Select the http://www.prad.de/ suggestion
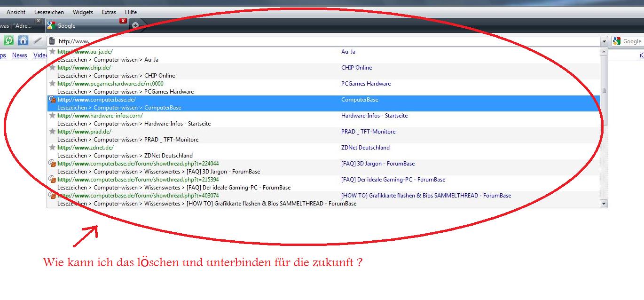Image resolution: width=644 pixels, height=300 pixels. tap(85, 132)
